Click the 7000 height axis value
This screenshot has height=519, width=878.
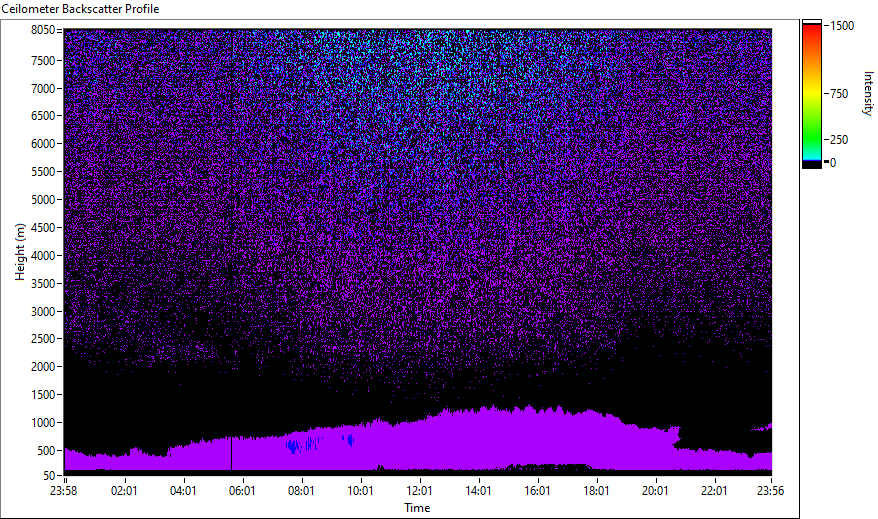pos(43,88)
